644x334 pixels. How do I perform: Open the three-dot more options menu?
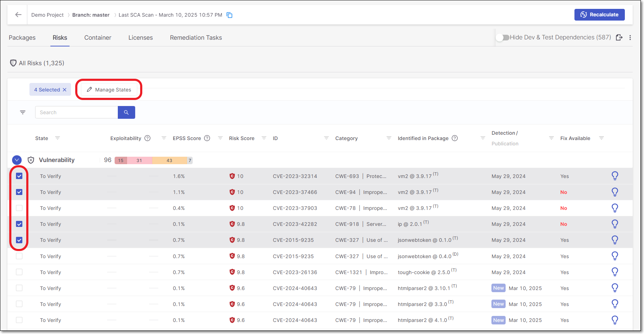(630, 37)
